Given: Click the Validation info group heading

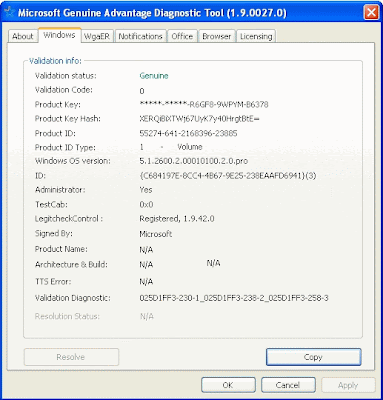Looking at the screenshot, I should tap(55, 61).
